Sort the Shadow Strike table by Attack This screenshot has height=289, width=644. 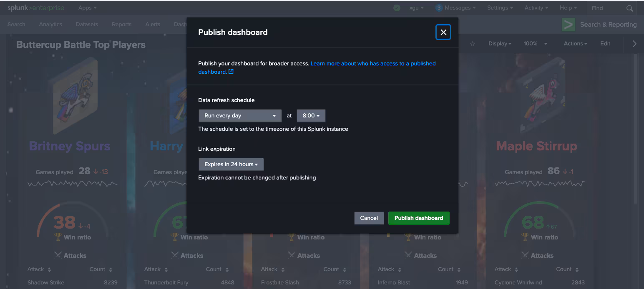tap(49, 269)
